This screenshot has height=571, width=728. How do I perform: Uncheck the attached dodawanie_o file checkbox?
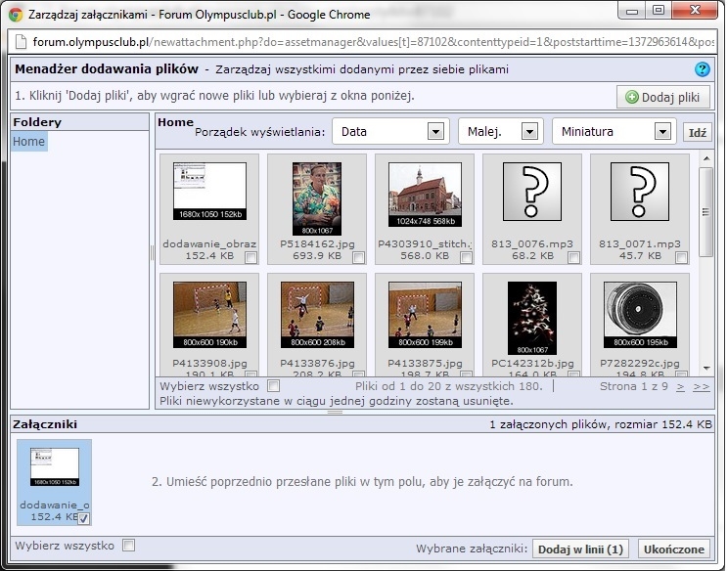point(84,518)
